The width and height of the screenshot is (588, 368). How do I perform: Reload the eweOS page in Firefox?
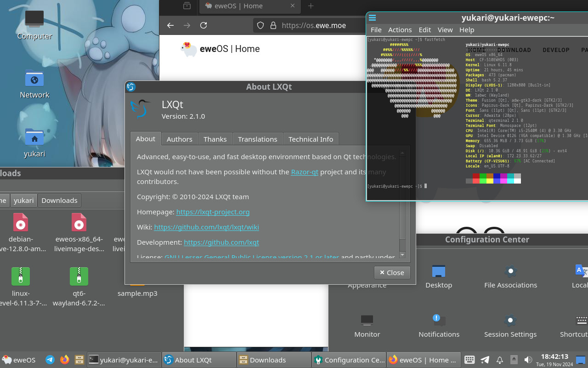tap(204, 25)
